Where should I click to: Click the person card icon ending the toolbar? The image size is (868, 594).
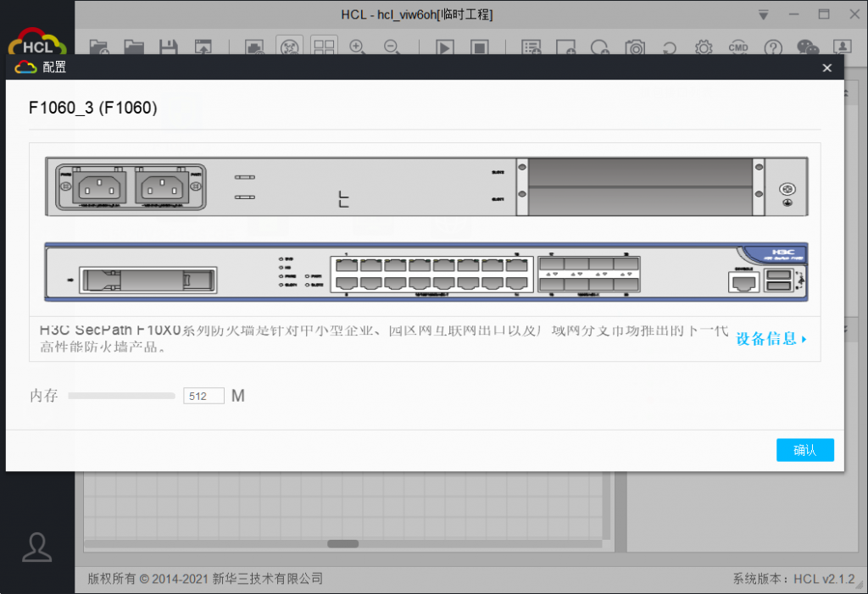[843, 47]
